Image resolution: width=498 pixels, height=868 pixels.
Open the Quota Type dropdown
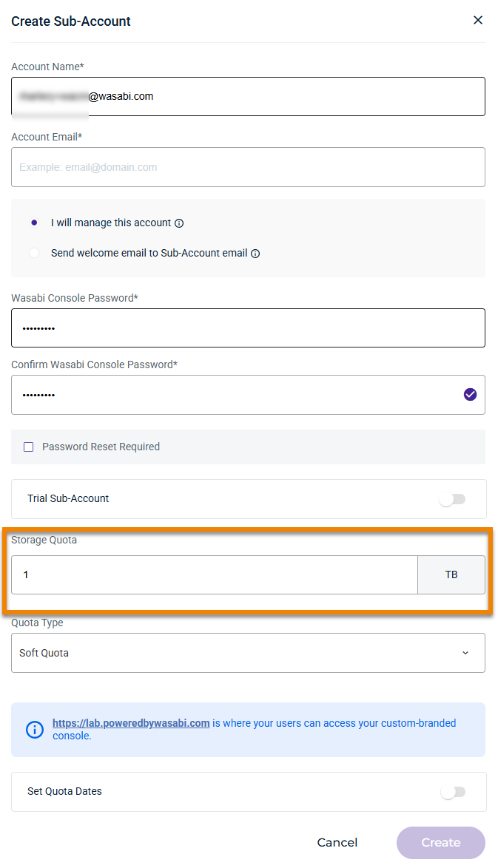click(x=248, y=653)
